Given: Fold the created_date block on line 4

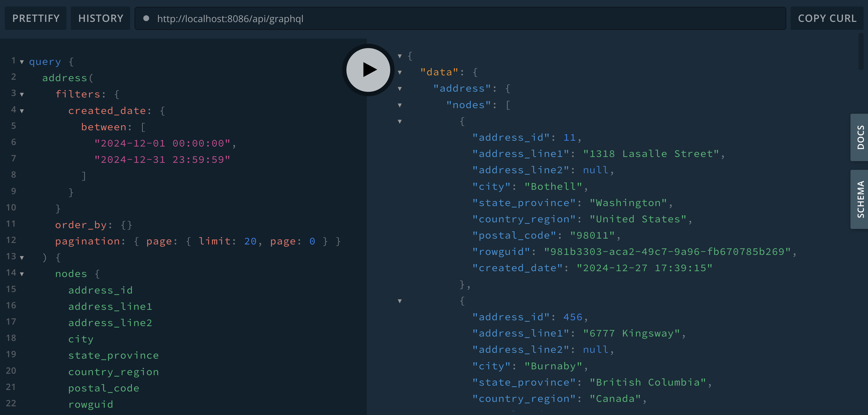Looking at the screenshot, I should 22,111.
